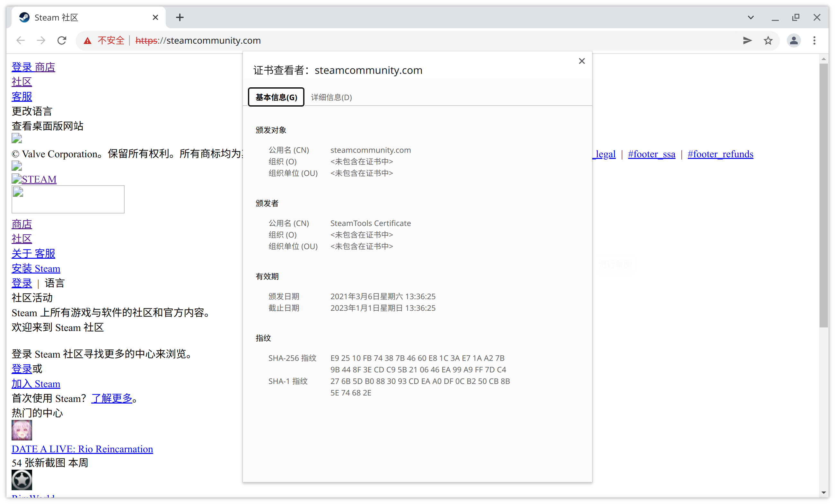Image resolution: width=835 pixels, height=504 pixels.
Task: Bookmark the page with the star icon
Action: 768,40
